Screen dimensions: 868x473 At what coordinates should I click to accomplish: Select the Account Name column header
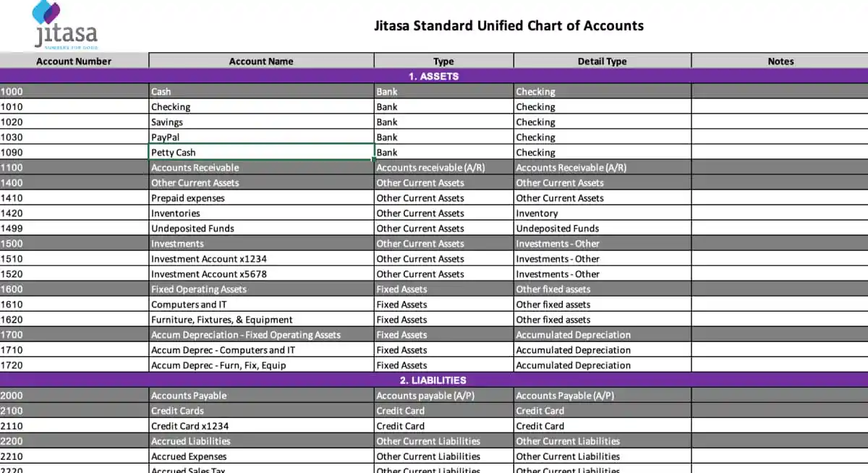(261, 61)
